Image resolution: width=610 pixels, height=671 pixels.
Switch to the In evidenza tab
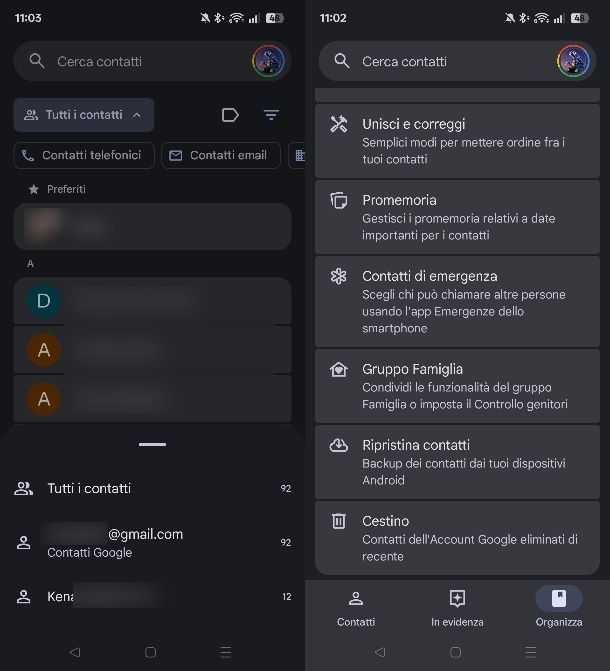(457, 608)
